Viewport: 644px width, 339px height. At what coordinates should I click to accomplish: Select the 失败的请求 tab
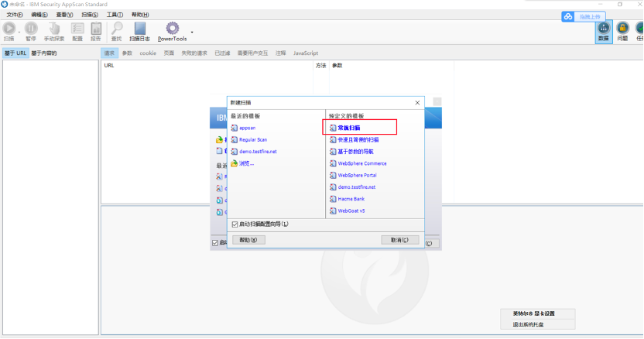(194, 53)
